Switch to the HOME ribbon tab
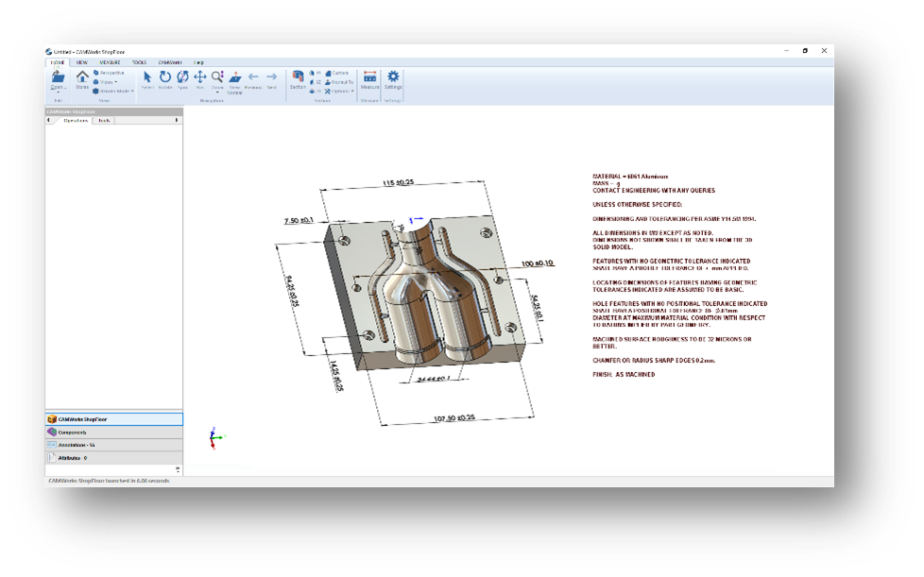The width and height of the screenshot is (924, 577). tap(58, 62)
